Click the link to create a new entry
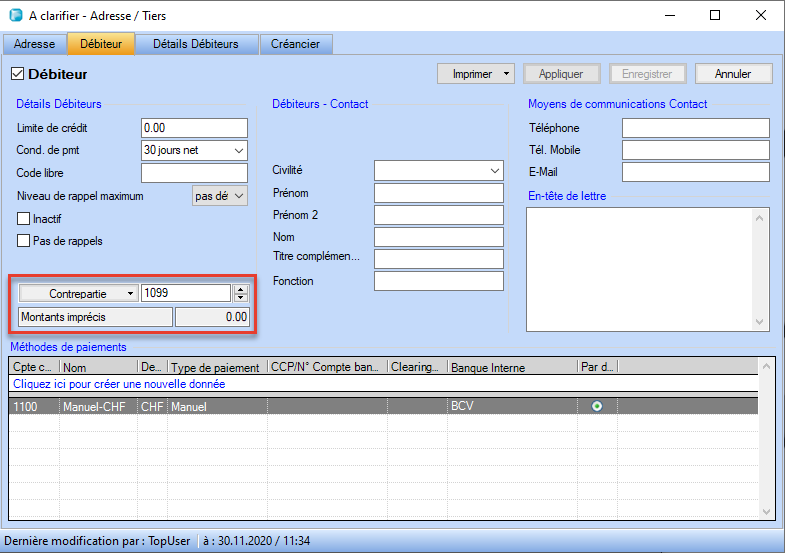This screenshot has width=785, height=553. 118,384
